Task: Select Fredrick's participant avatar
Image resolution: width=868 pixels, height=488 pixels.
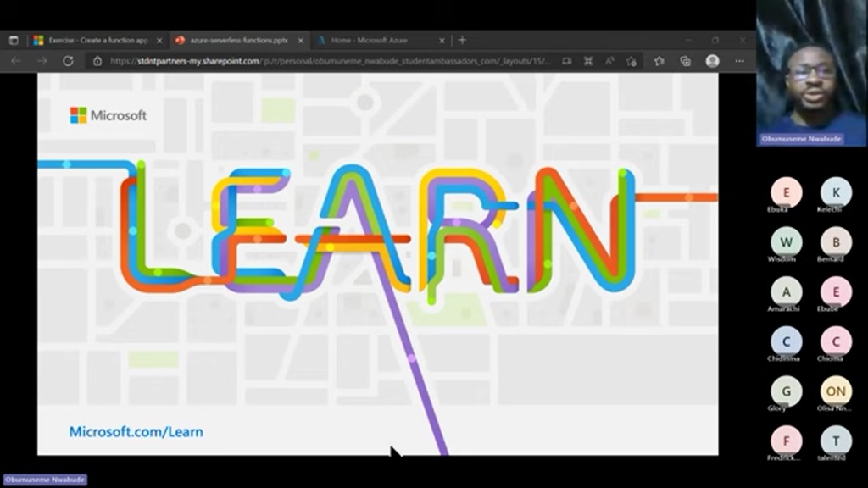Action: pos(786,441)
